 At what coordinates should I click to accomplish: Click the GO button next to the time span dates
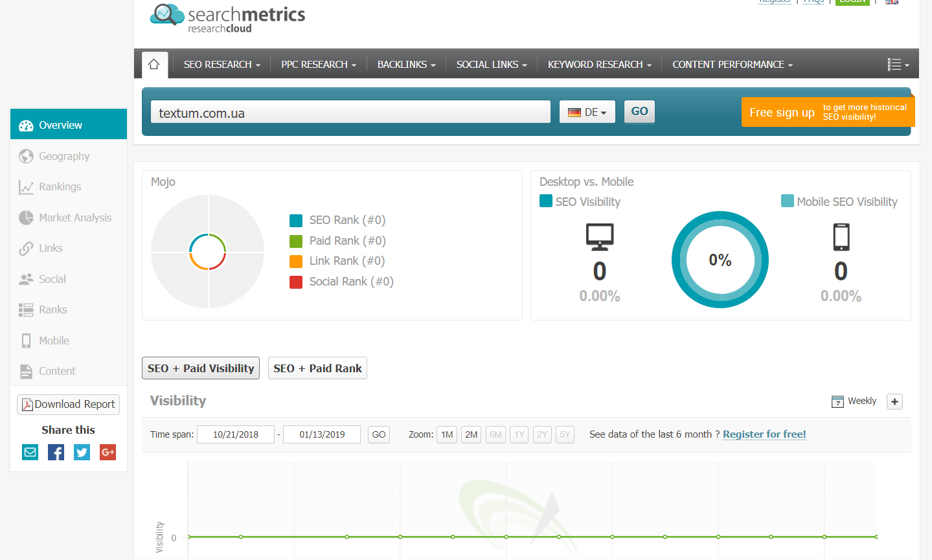pyautogui.click(x=379, y=434)
